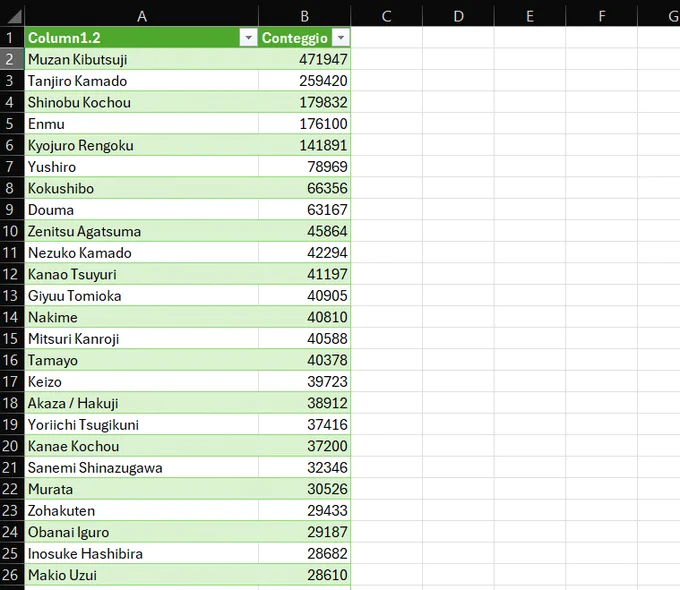This screenshot has height=590, width=680.
Task: Select row 26 header
Action: point(12,575)
